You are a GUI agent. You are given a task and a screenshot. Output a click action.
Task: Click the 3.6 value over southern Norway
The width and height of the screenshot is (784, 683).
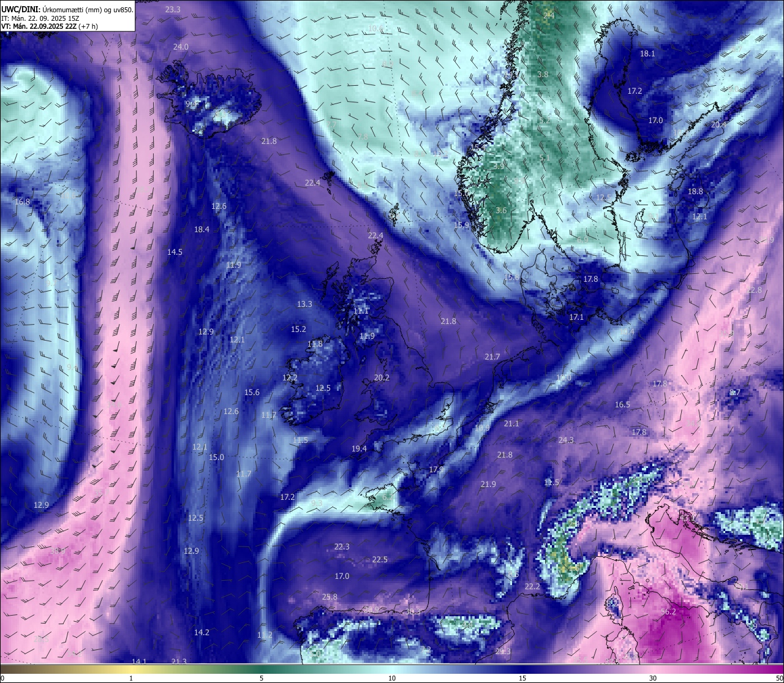[501, 210]
